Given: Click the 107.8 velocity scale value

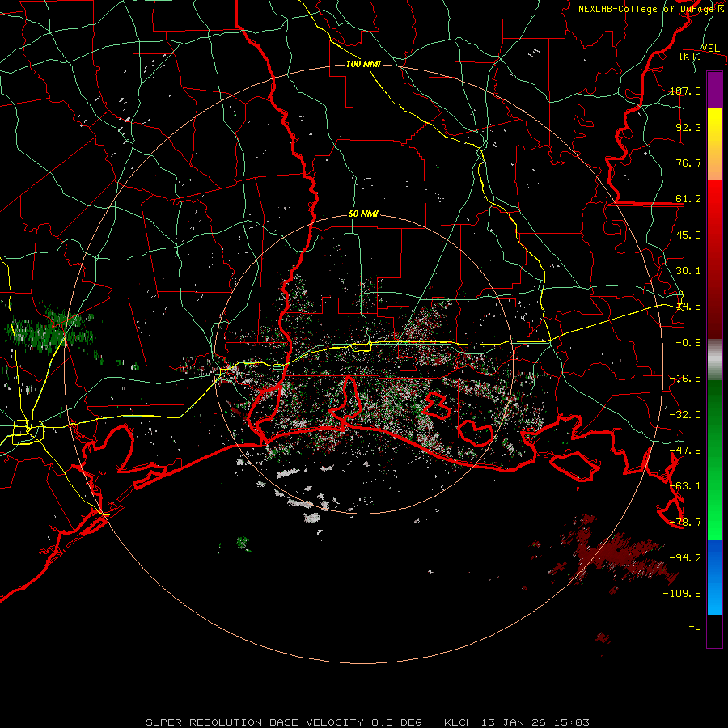Looking at the screenshot, I should [x=685, y=91].
